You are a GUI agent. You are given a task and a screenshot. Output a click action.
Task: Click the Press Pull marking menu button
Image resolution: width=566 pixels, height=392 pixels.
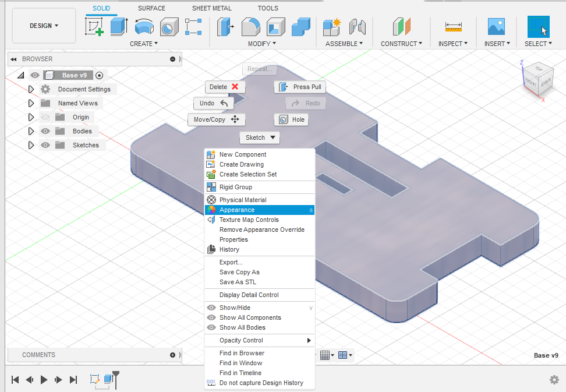300,87
